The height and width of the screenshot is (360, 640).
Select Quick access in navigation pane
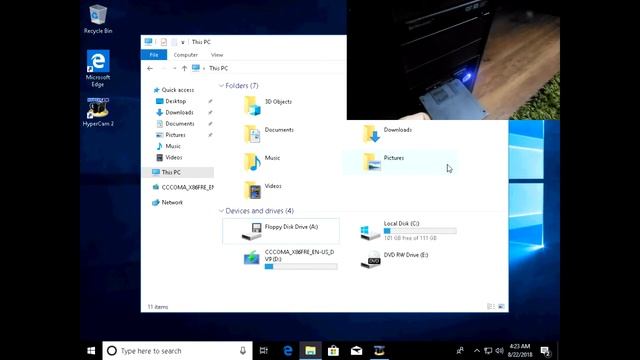pos(177,90)
